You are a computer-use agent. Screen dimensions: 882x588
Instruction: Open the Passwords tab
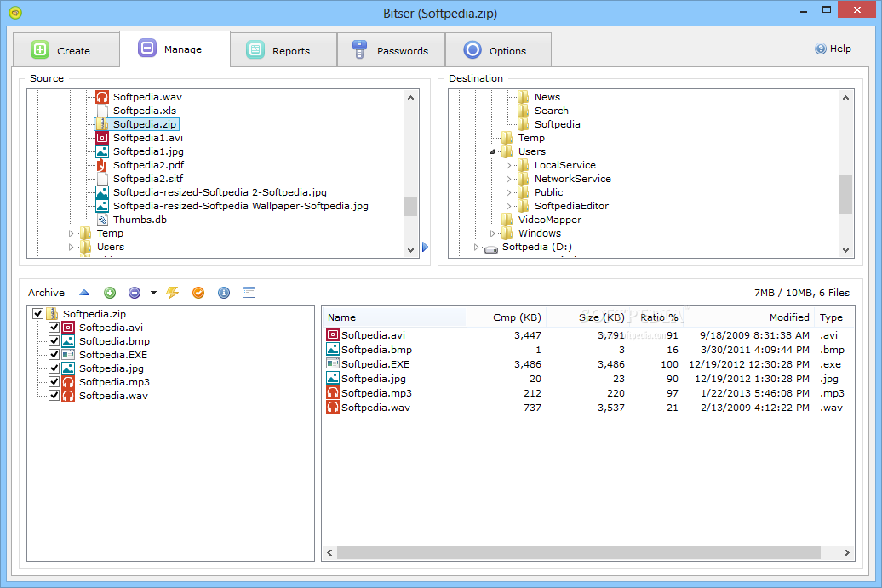(391, 50)
